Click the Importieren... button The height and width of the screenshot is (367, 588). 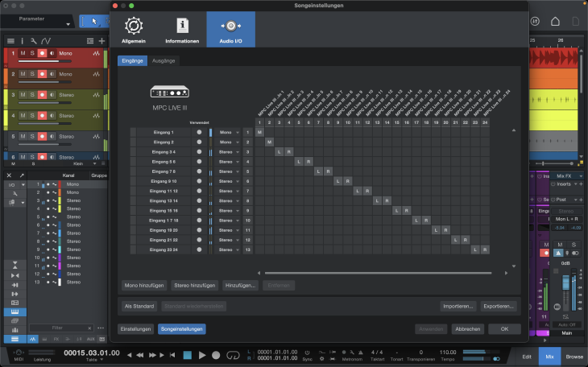[458, 306]
